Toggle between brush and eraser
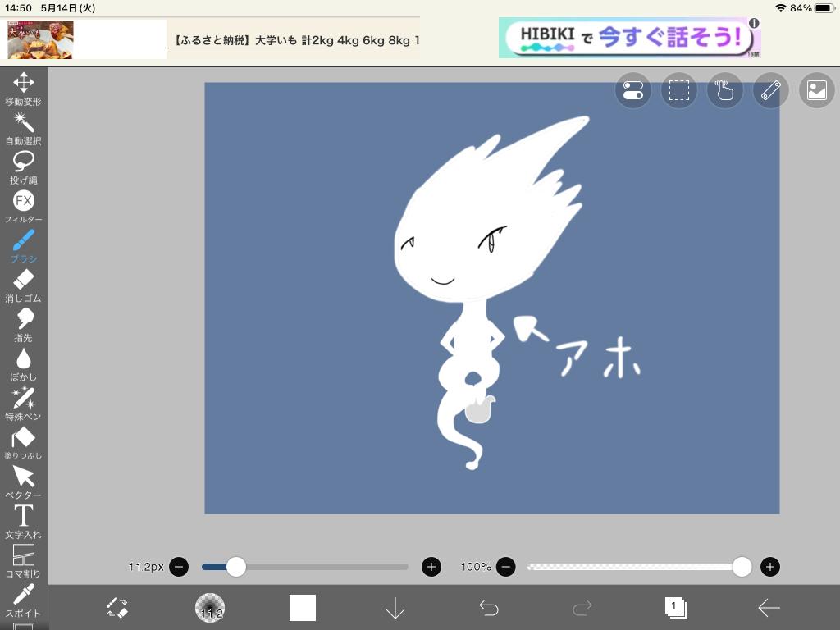Screen dimensions: 840x630 point(117,608)
